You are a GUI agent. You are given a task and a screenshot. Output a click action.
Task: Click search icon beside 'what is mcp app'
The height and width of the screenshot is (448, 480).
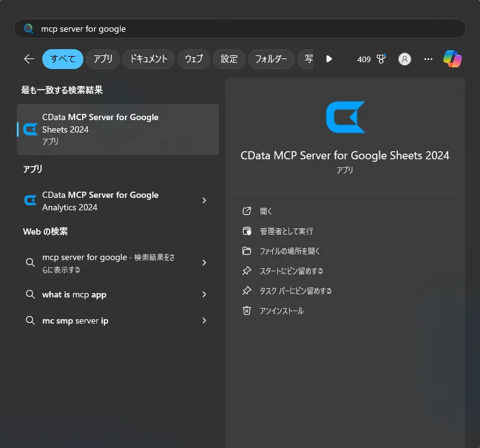point(30,294)
